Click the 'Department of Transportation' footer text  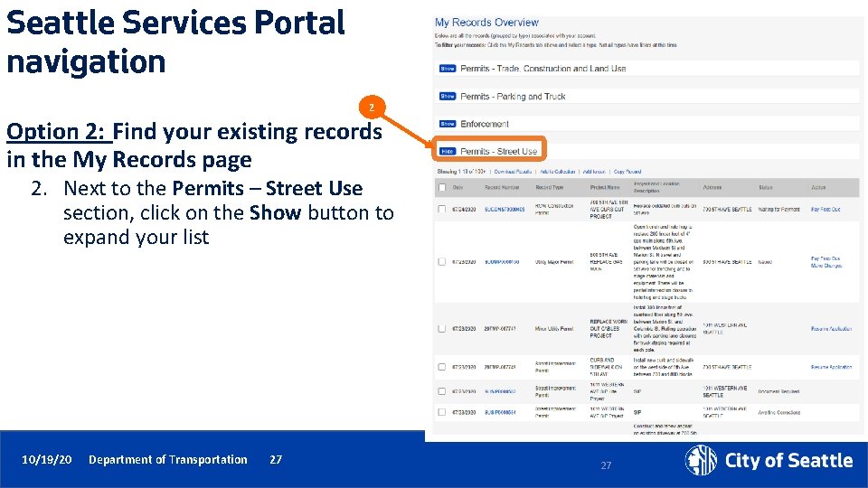(168, 460)
